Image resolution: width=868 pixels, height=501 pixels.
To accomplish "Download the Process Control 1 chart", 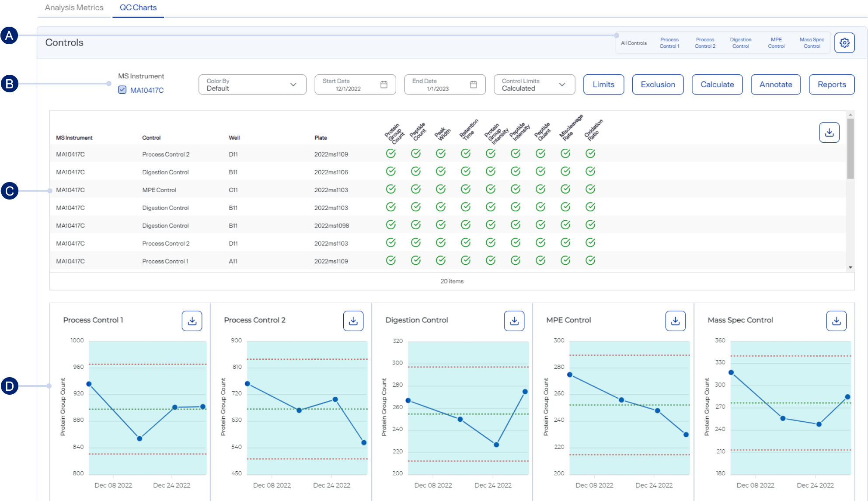I will [x=192, y=321].
